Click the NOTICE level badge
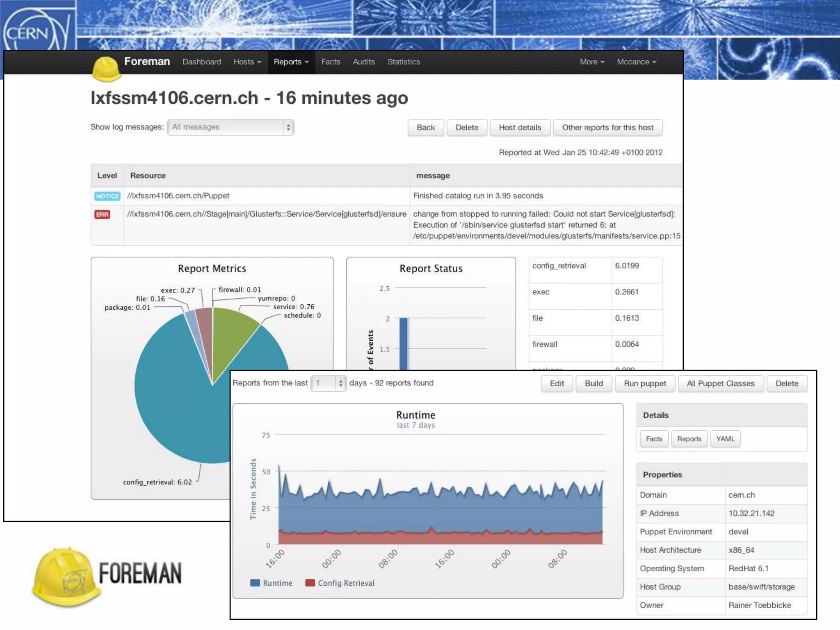This screenshot has height=630, width=840. click(x=107, y=196)
